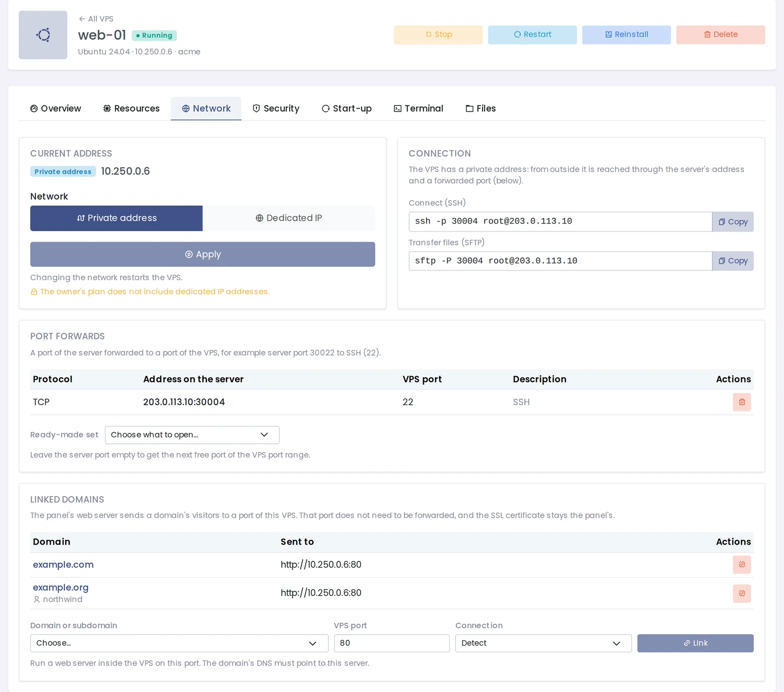Stop the web-01 VPS

click(438, 35)
